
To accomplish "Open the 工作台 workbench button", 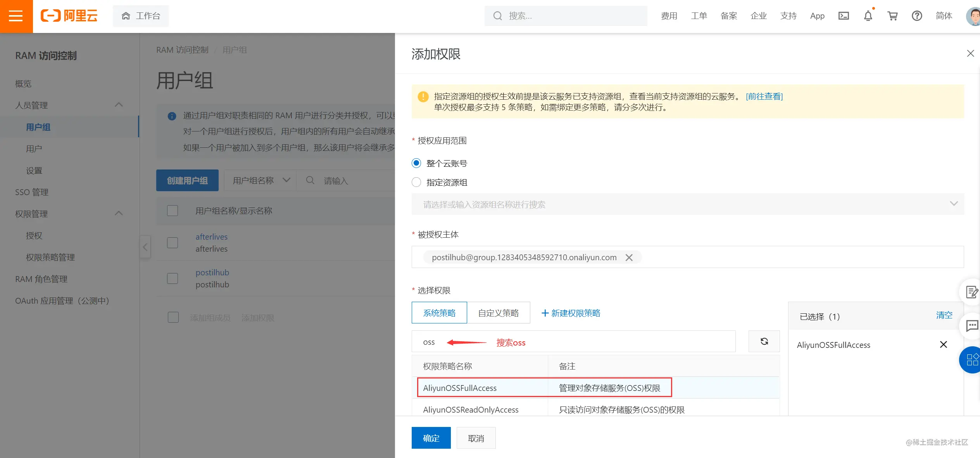I will pos(141,16).
